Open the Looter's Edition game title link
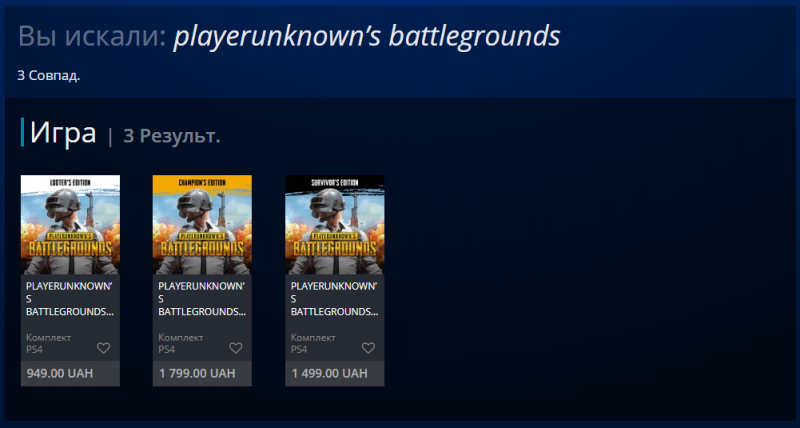Viewport: 800px width, 428px height. [x=70, y=299]
